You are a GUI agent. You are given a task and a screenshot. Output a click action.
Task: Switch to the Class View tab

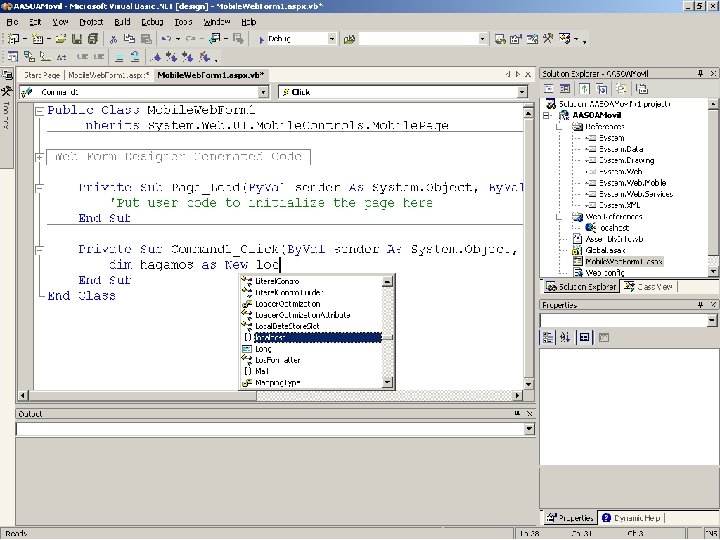[649, 287]
